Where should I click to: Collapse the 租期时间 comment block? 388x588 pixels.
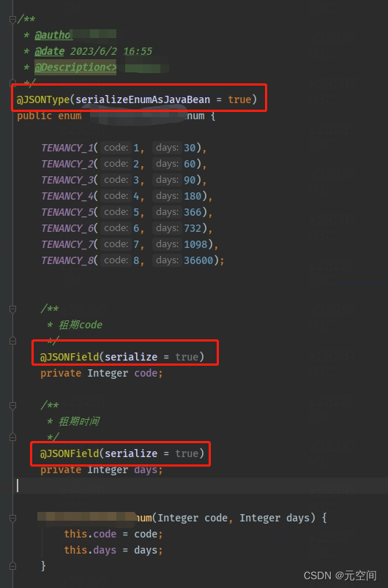pyautogui.click(x=12, y=405)
